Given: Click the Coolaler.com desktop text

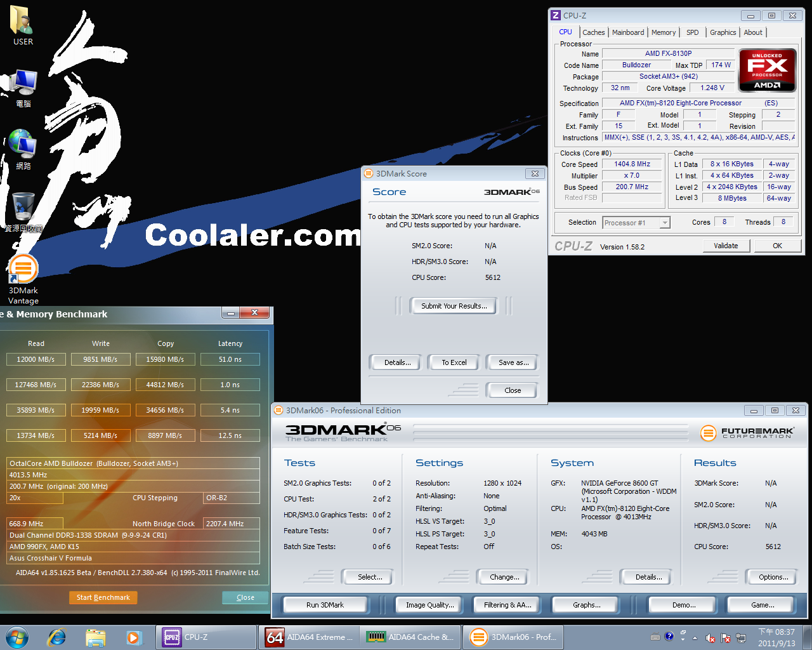Looking at the screenshot, I should (x=252, y=235).
